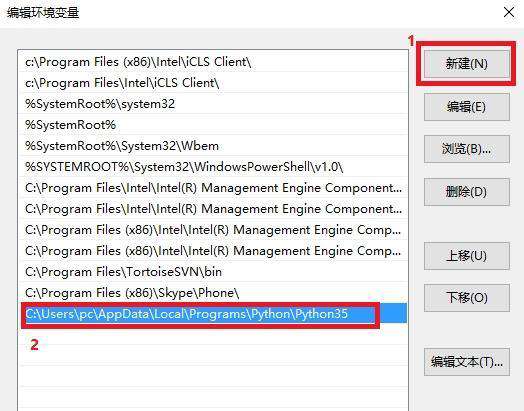Click the 删除(D) button
The width and height of the screenshot is (524, 411).
coord(467,192)
